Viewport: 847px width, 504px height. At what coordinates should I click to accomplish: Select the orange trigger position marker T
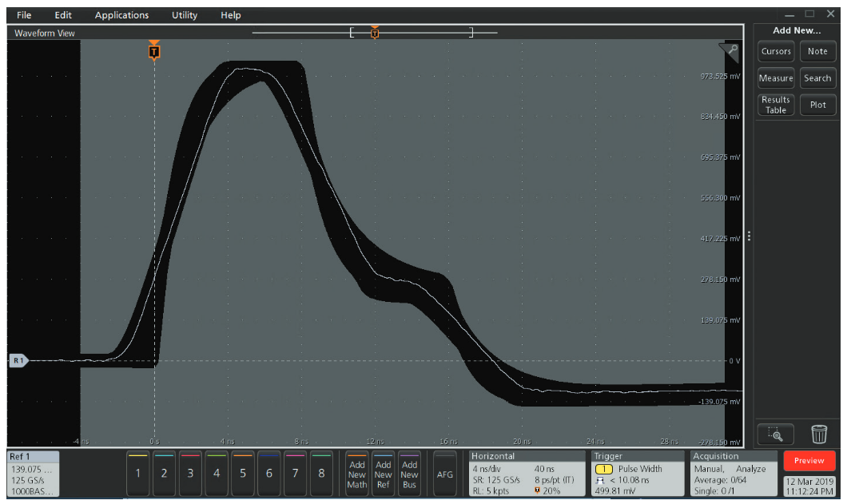tap(154, 52)
